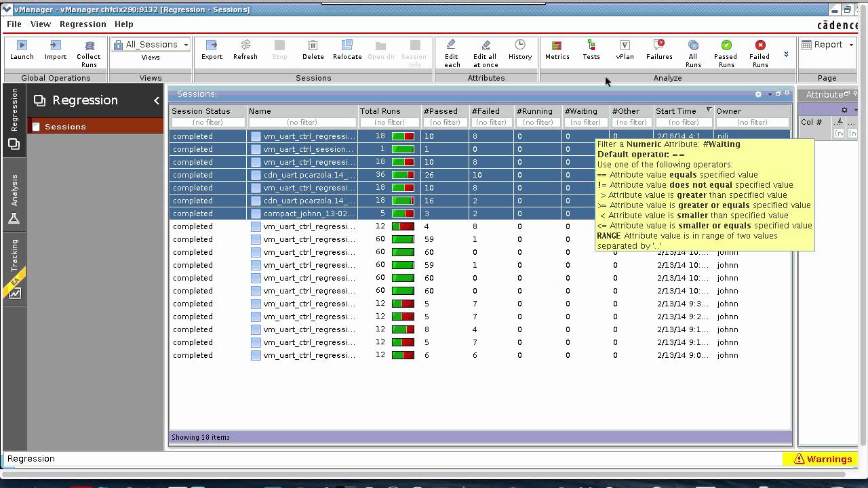Show All Runs analysis

(x=693, y=54)
